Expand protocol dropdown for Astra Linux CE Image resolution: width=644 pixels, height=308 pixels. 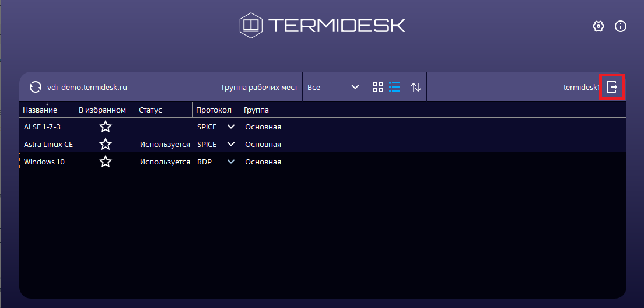(231, 144)
